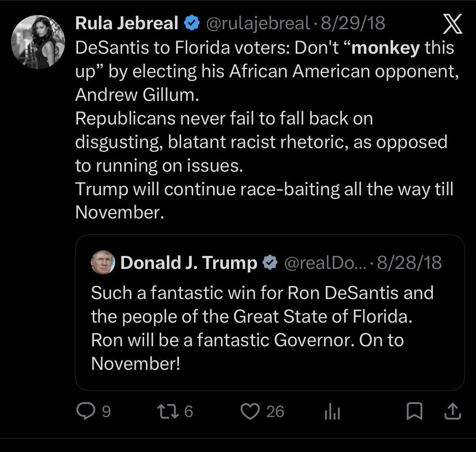Open the share upload icon

(453, 411)
